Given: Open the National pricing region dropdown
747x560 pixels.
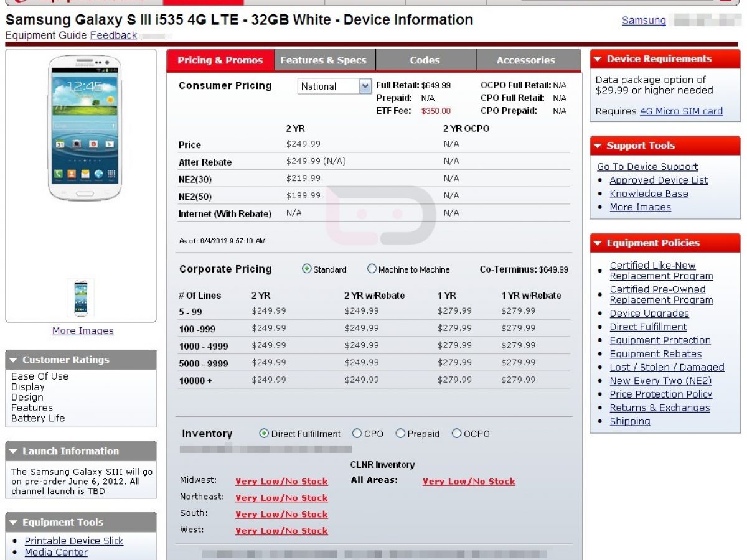Looking at the screenshot, I should pyautogui.click(x=365, y=86).
